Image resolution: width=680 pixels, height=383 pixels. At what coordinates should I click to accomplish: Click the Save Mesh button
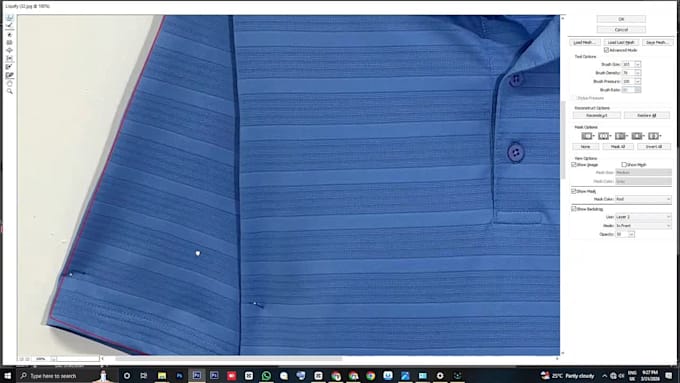(x=657, y=43)
